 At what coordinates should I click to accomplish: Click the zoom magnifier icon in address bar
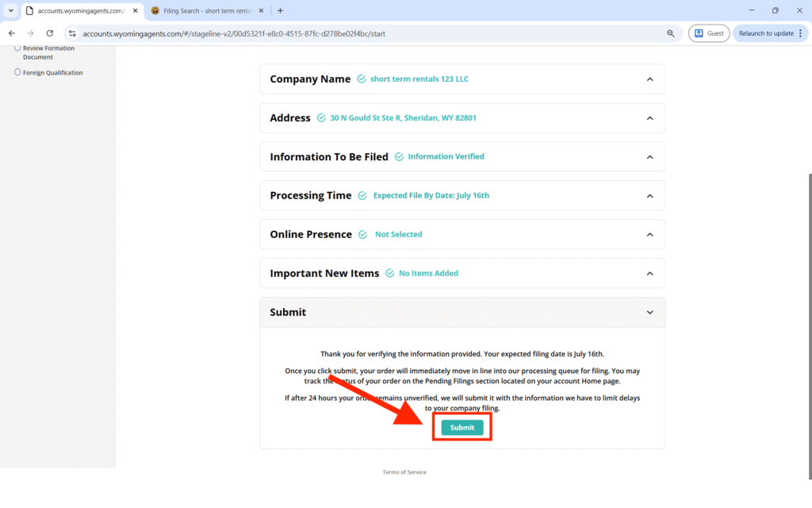[671, 33]
